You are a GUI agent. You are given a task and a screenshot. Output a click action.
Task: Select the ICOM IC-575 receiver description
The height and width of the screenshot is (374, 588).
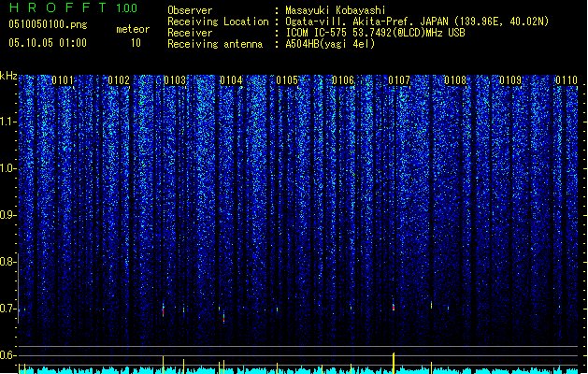click(375, 33)
